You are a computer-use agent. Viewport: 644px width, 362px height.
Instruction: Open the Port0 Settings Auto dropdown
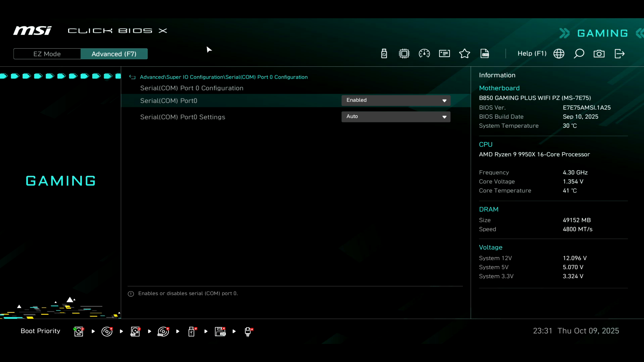pos(395,117)
